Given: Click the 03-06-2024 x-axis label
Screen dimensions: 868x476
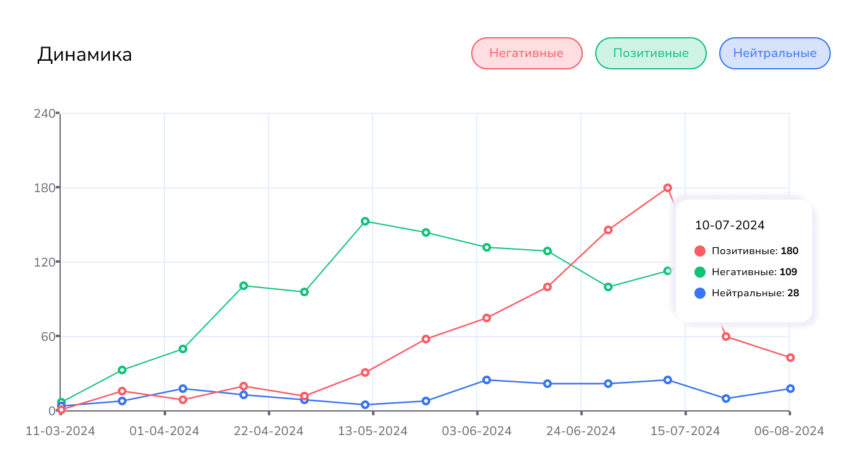Looking at the screenshot, I should point(477,431).
